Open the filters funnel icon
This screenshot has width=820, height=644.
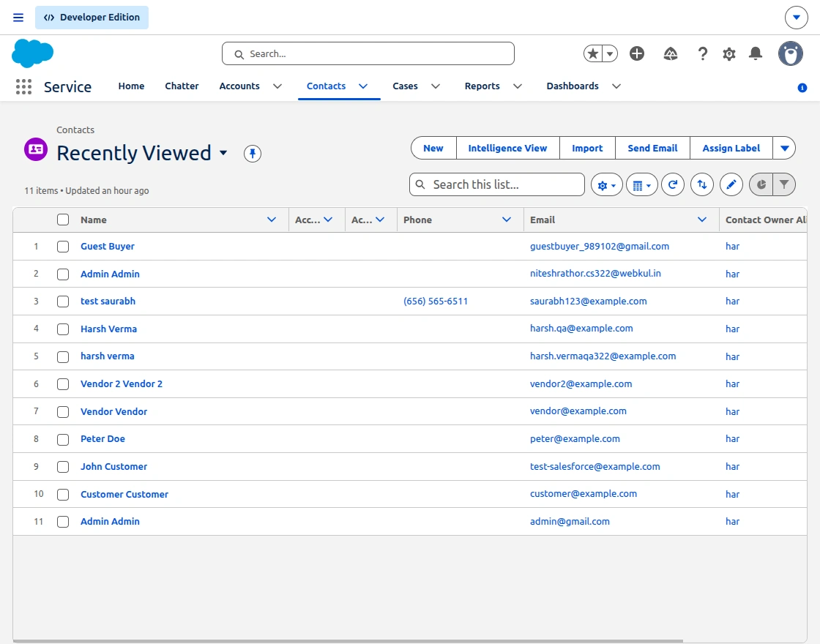tap(784, 185)
